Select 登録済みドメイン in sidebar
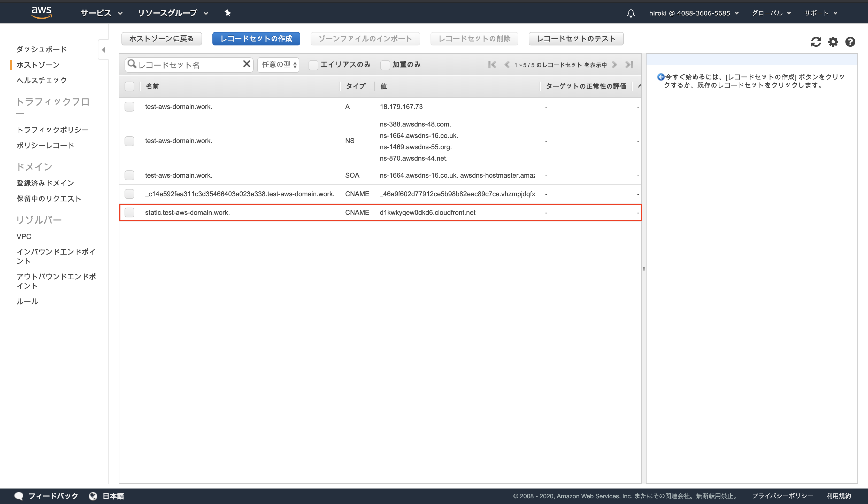Screen dimensions: 868x504 pyautogui.click(x=45, y=183)
